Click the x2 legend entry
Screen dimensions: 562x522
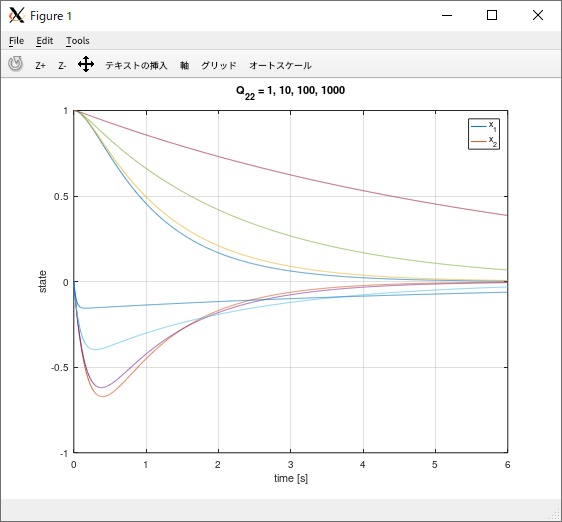[484, 141]
